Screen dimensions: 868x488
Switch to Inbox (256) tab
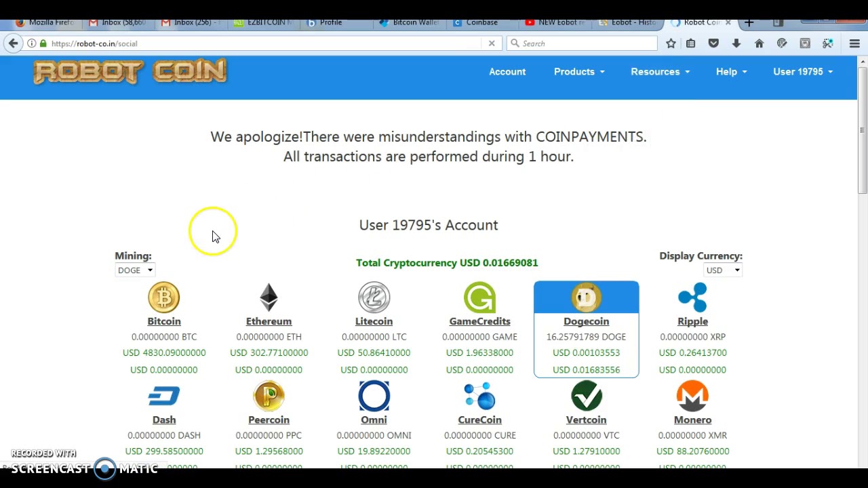coord(191,22)
